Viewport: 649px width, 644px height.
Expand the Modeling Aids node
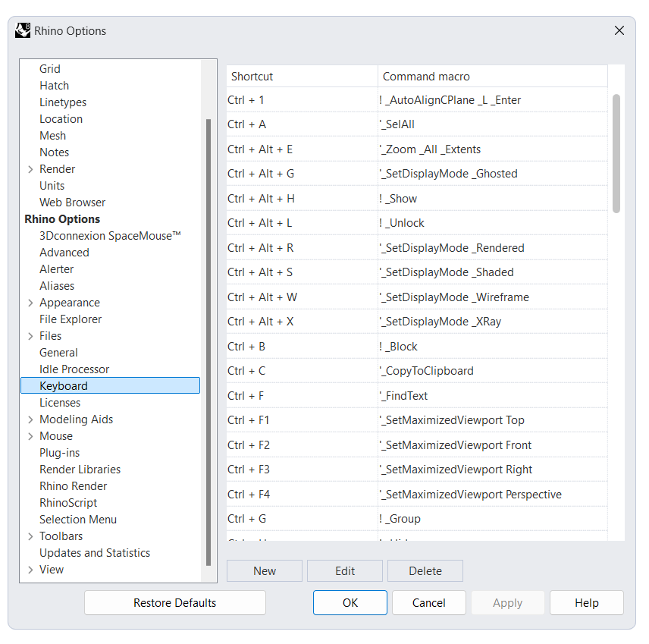(30, 419)
